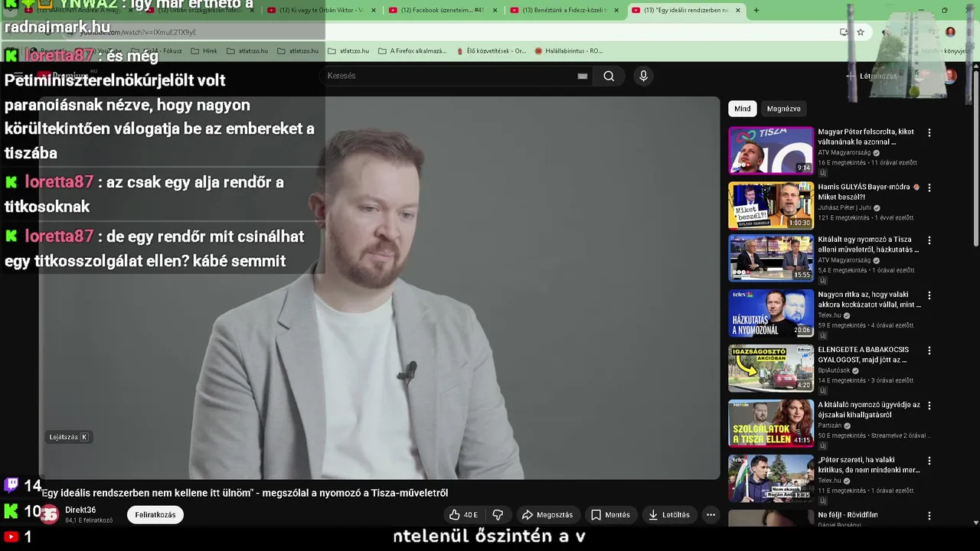Select the Megnézve filter chip

783,109
